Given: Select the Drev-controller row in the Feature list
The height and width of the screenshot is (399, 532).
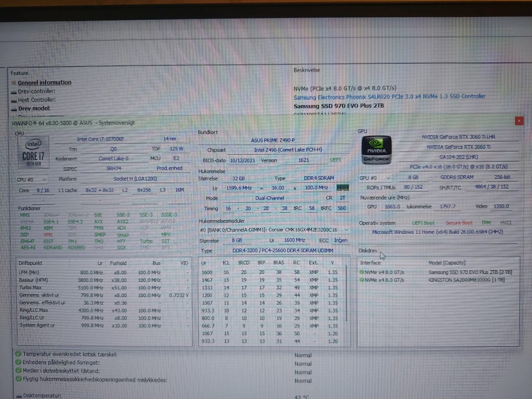Looking at the screenshot, I should click(37, 91).
